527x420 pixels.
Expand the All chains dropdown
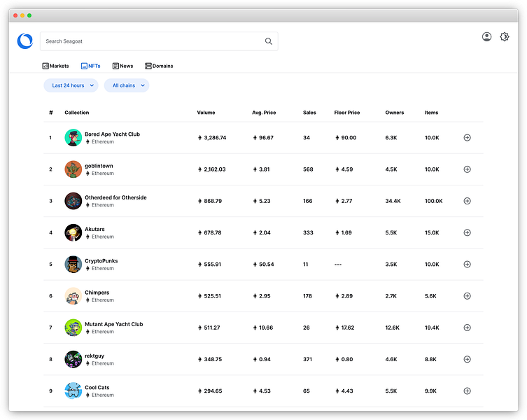point(127,85)
